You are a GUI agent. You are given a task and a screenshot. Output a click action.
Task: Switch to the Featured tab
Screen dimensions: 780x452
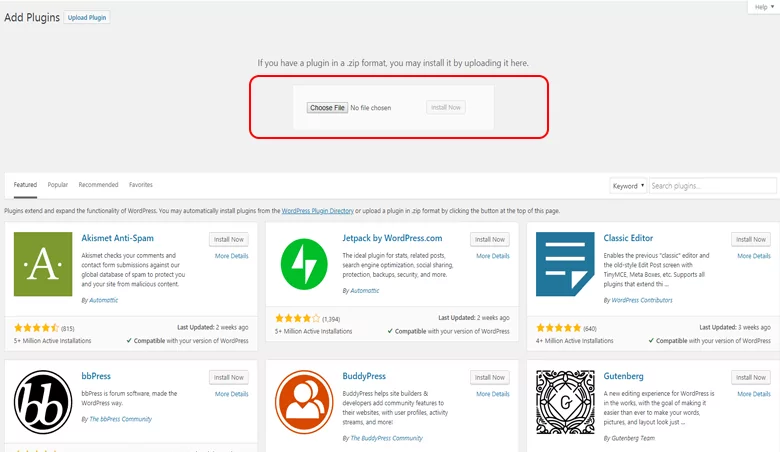[x=25, y=184]
